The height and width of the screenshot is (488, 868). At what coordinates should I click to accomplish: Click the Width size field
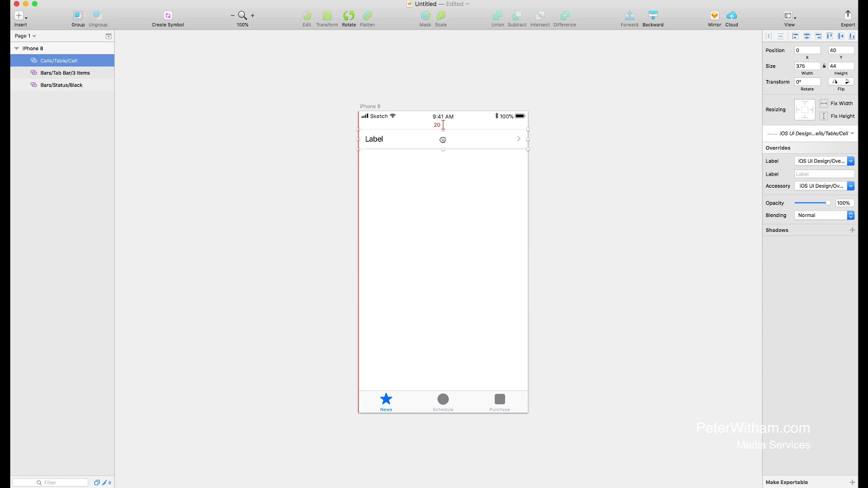[x=807, y=66]
